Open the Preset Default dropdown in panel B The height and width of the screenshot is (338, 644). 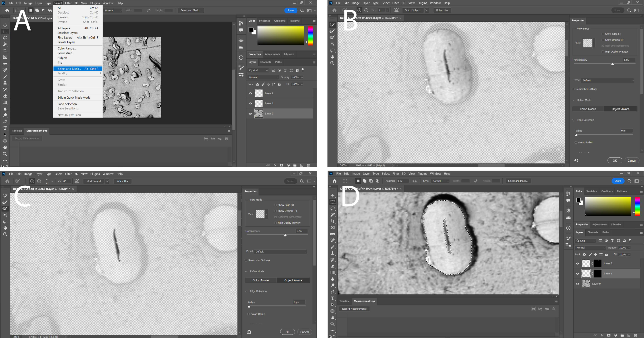pyautogui.click(x=608, y=80)
